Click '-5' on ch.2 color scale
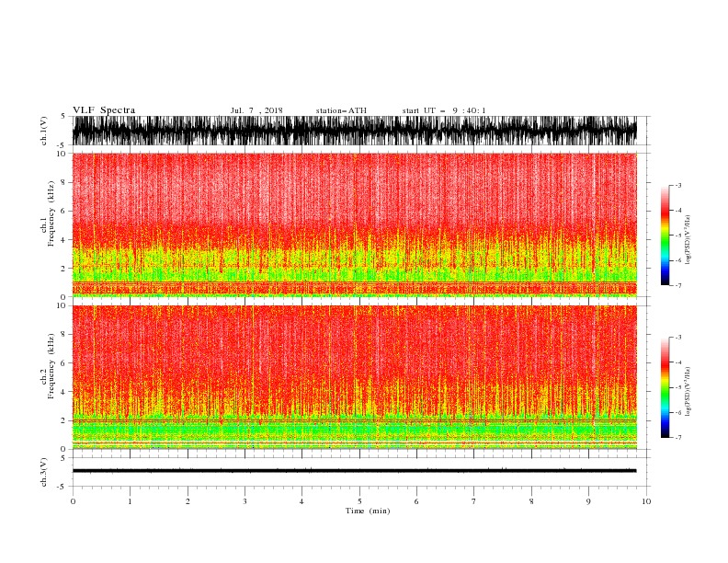The height and width of the screenshot is (563, 728). (x=677, y=387)
